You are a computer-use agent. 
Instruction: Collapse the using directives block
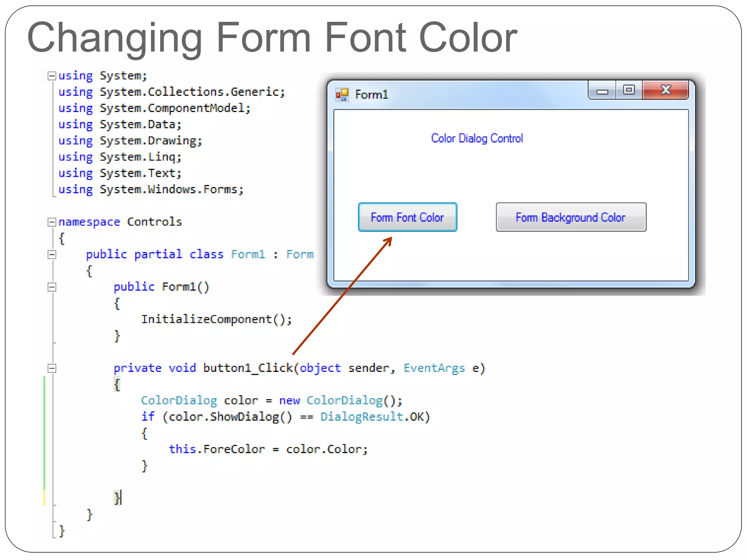pos(52,76)
